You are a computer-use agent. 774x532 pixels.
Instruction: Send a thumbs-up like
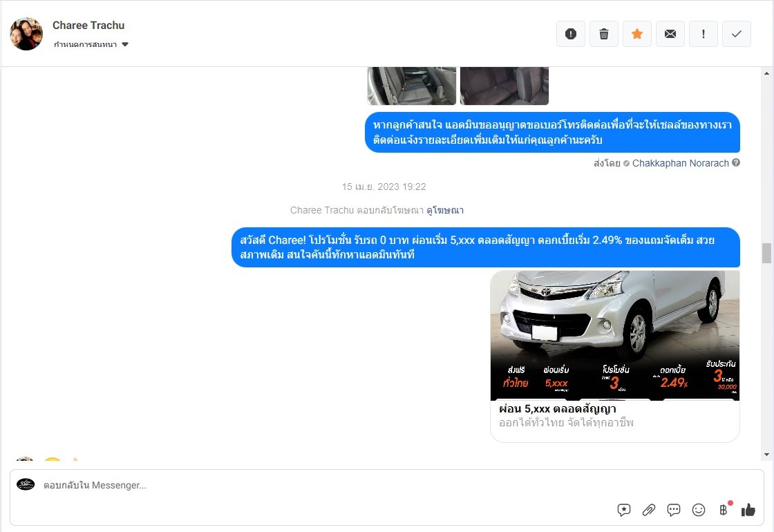(748, 510)
